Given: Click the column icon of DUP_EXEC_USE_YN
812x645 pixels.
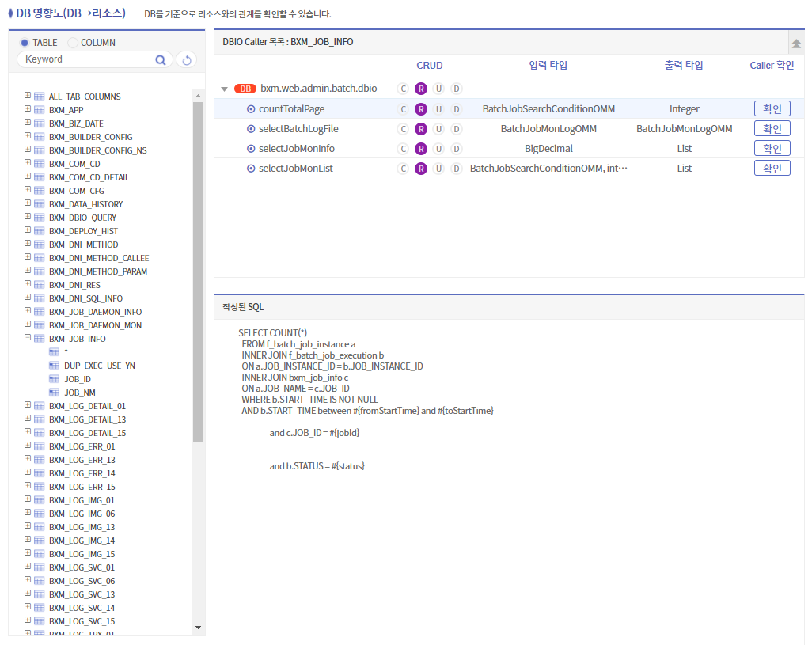Looking at the screenshot, I should pyautogui.click(x=54, y=366).
